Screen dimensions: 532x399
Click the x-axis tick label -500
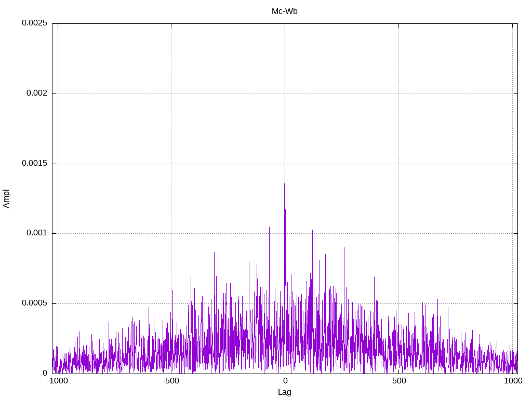click(x=170, y=381)
